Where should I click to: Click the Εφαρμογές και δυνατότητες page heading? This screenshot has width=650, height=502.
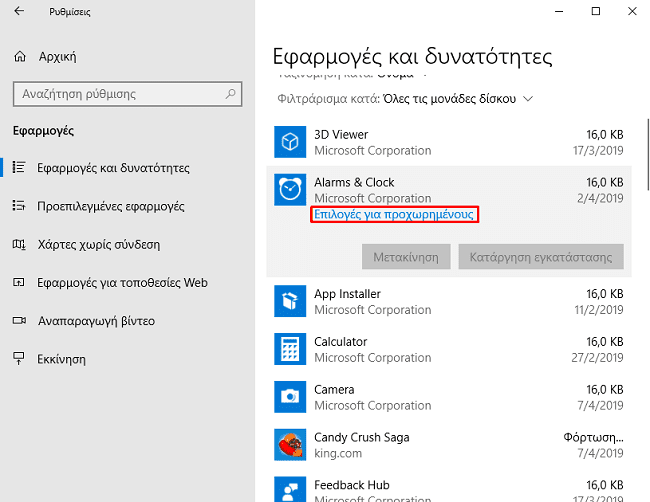(x=412, y=56)
